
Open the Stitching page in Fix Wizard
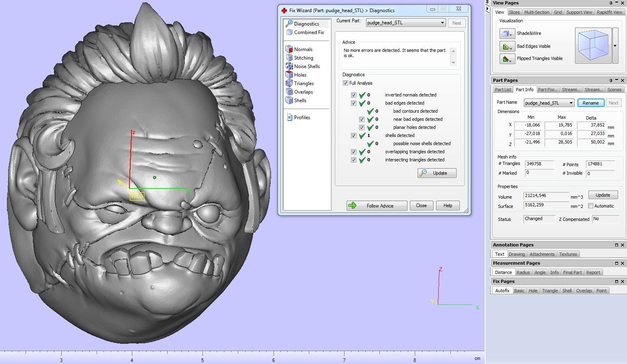(290, 58)
